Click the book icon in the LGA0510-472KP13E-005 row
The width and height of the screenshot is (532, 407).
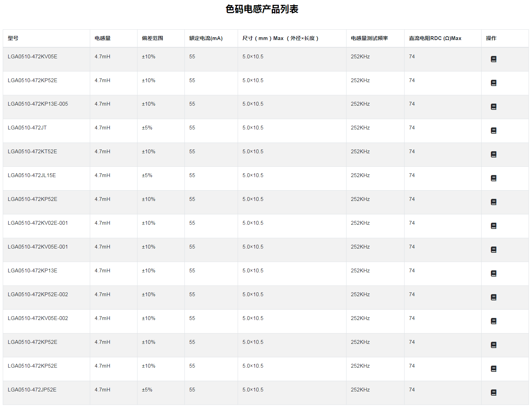[493, 107]
